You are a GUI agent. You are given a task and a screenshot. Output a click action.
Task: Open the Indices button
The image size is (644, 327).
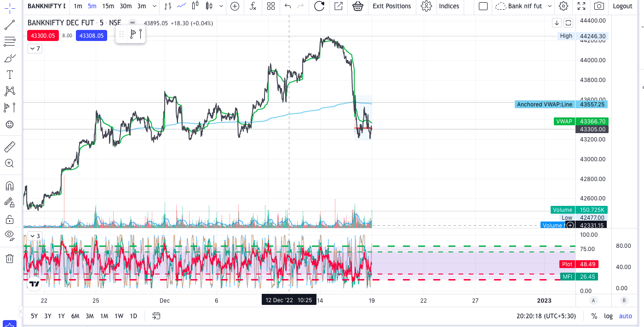click(449, 6)
